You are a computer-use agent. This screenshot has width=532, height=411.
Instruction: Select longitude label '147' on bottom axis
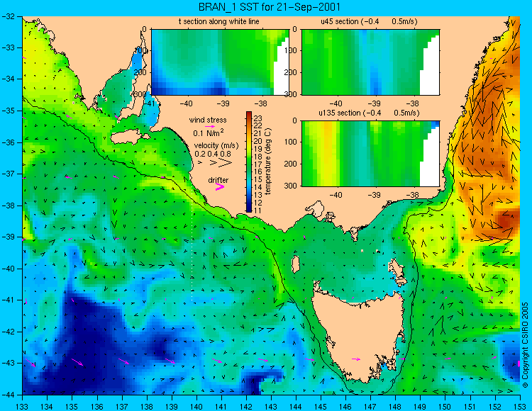click(370, 407)
